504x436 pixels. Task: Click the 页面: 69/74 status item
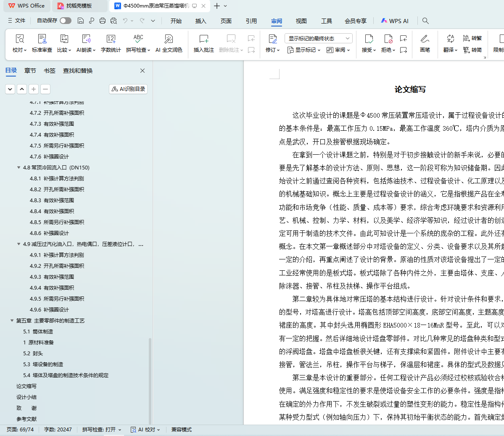[20, 430]
